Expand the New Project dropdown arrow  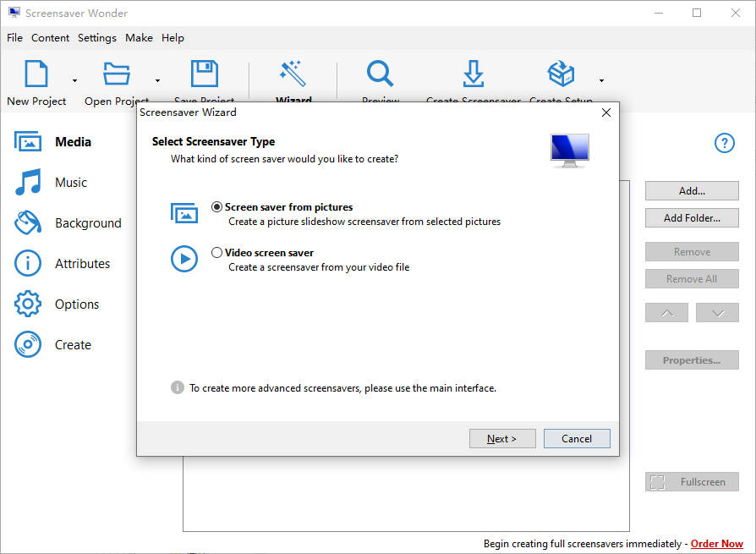tap(74, 81)
